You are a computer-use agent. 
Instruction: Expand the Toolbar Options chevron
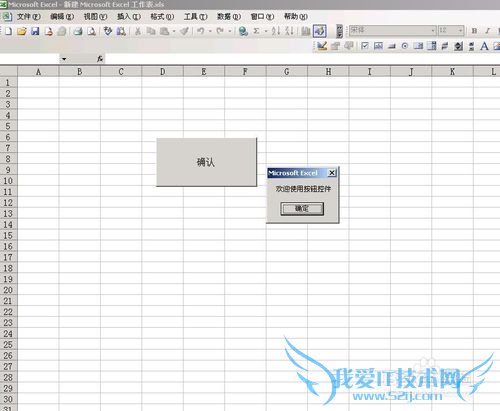[339, 31]
